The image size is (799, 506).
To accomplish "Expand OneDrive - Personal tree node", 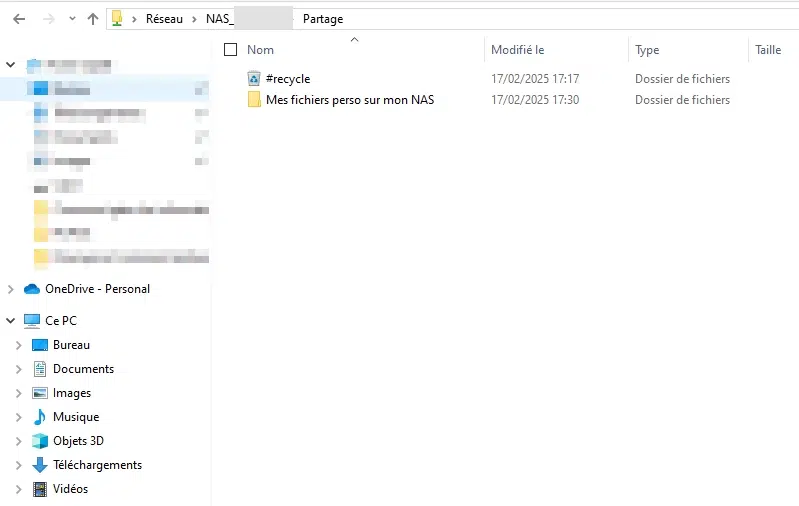I will click(11, 289).
